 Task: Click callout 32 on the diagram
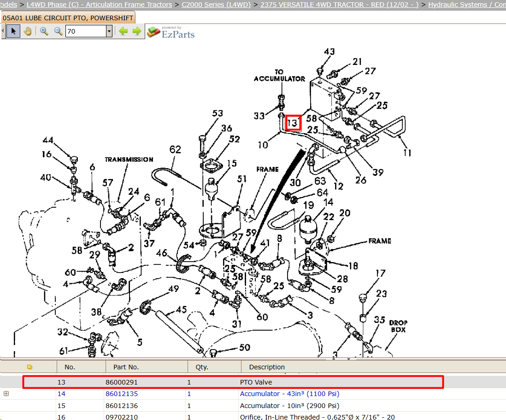[63, 332]
